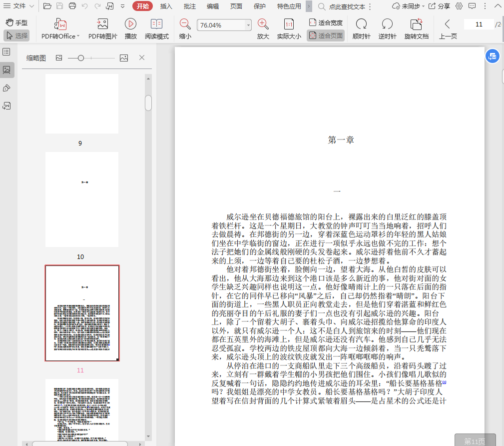Click the redo arrow icon

[97, 6]
